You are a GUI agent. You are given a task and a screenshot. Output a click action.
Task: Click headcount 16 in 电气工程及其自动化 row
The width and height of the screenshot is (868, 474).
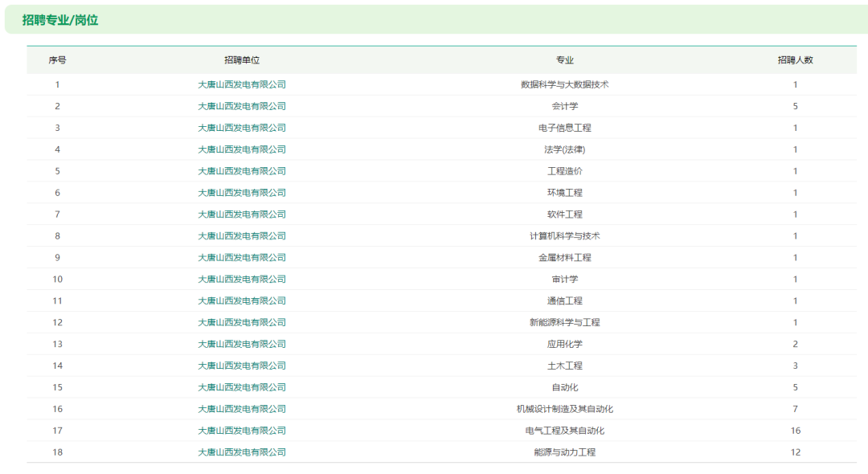pyautogui.click(x=796, y=431)
